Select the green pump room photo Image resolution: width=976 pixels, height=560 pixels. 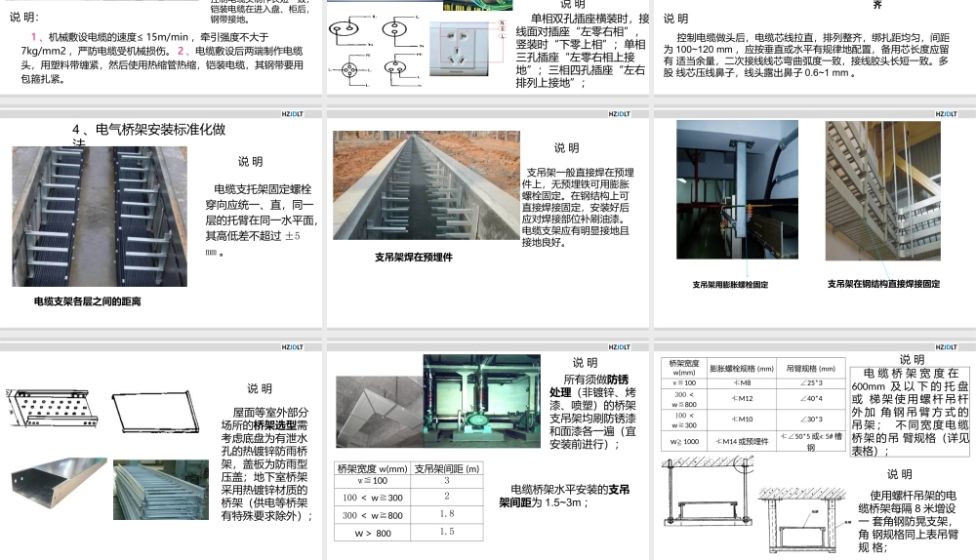(x=482, y=401)
